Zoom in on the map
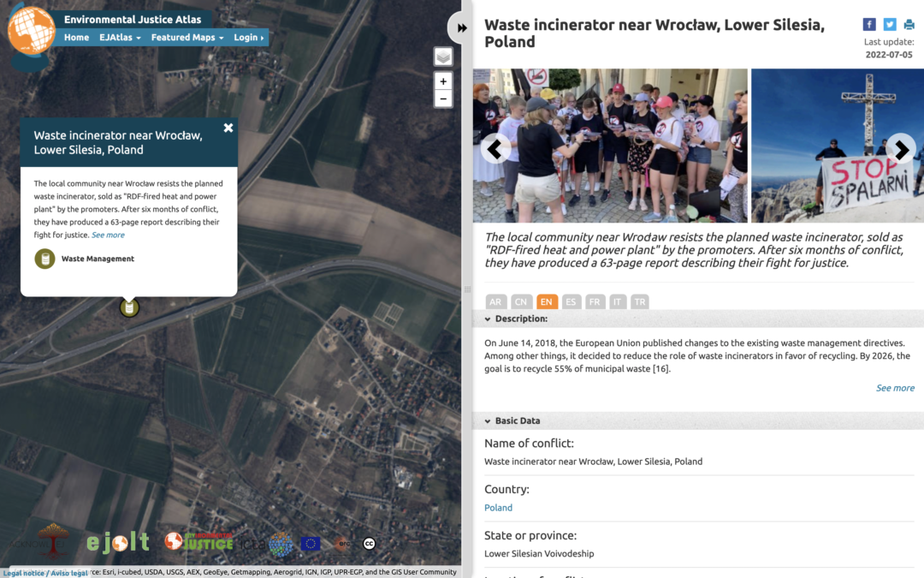The width and height of the screenshot is (924, 578). [x=443, y=81]
